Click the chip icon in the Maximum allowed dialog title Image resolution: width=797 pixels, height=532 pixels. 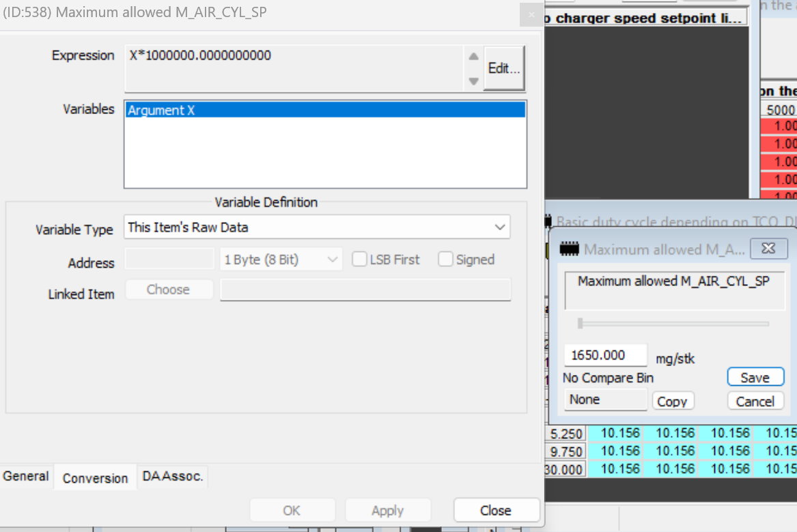pyautogui.click(x=569, y=249)
